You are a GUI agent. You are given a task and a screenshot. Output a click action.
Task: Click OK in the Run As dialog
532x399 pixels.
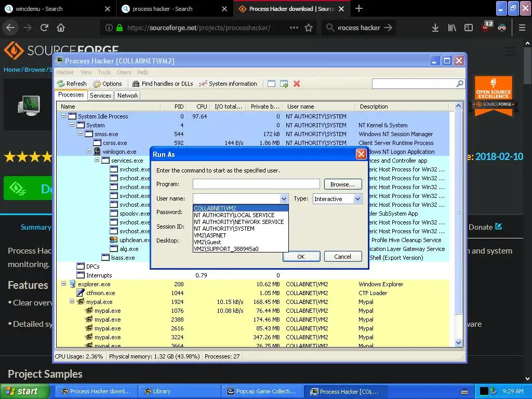pos(301,257)
